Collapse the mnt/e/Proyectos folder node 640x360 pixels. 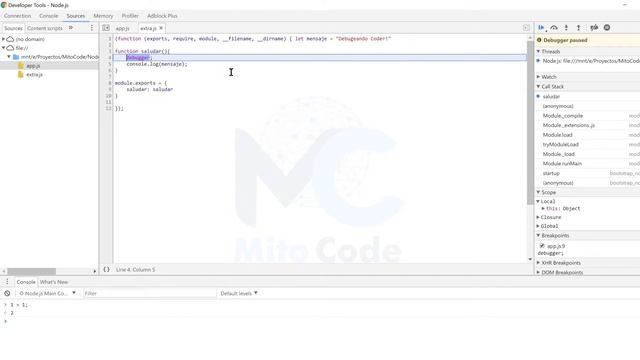coord(9,57)
